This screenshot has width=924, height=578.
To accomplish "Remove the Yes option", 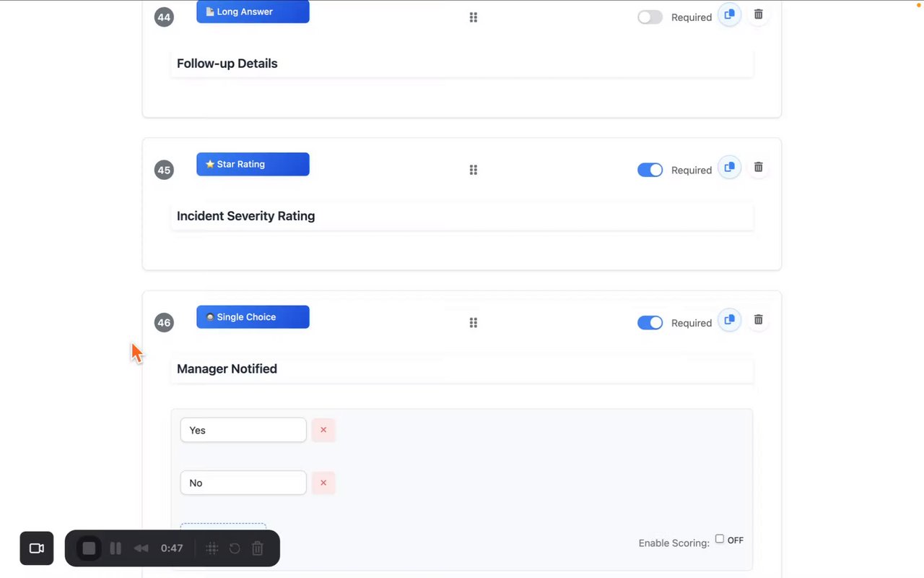I will click(323, 430).
